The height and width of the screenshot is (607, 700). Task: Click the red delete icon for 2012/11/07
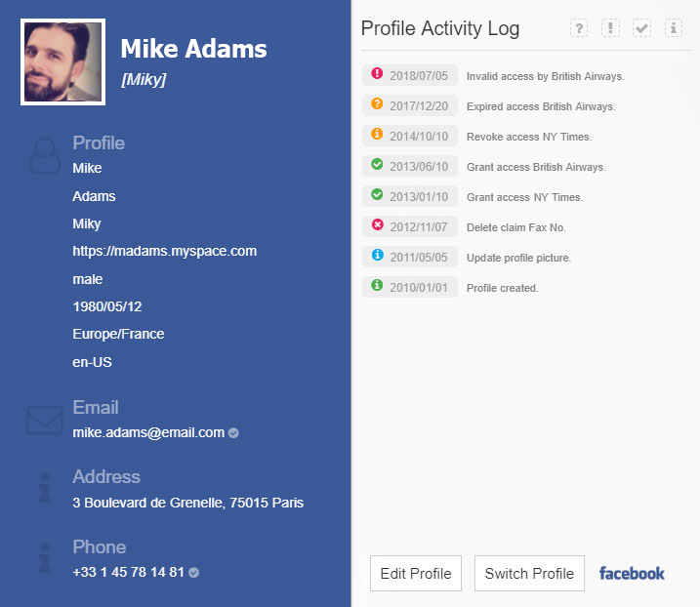pos(378,224)
